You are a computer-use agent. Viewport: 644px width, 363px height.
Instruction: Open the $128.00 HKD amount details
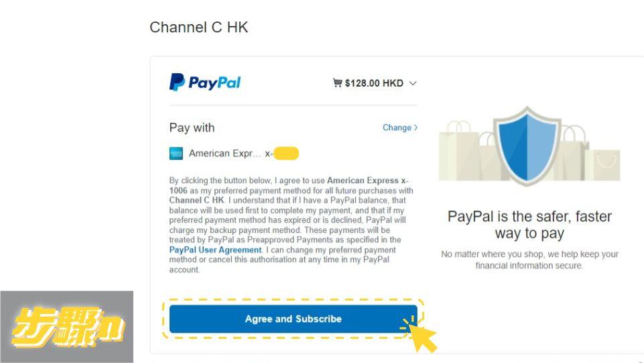click(x=374, y=83)
